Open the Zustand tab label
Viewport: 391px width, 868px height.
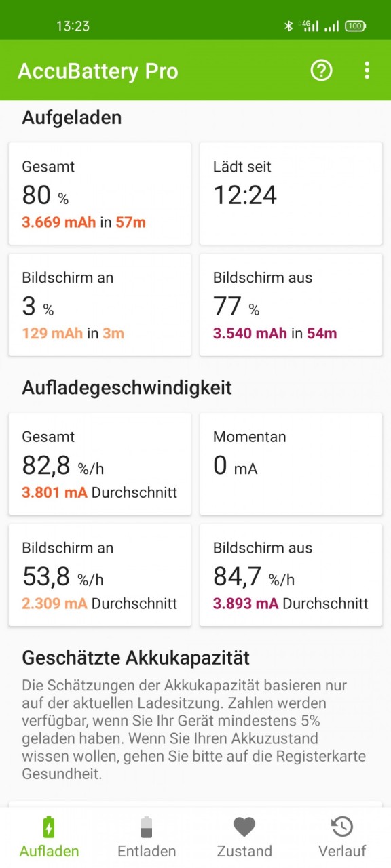[x=244, y=851]
